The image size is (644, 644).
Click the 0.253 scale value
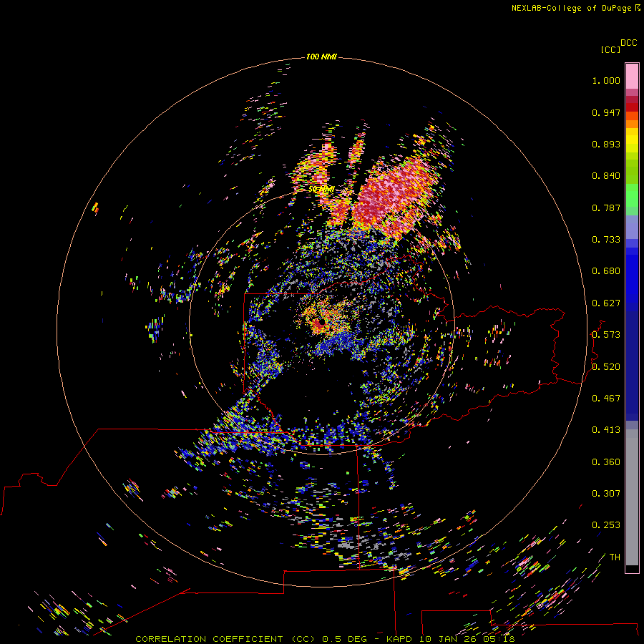tap(606, 525)
